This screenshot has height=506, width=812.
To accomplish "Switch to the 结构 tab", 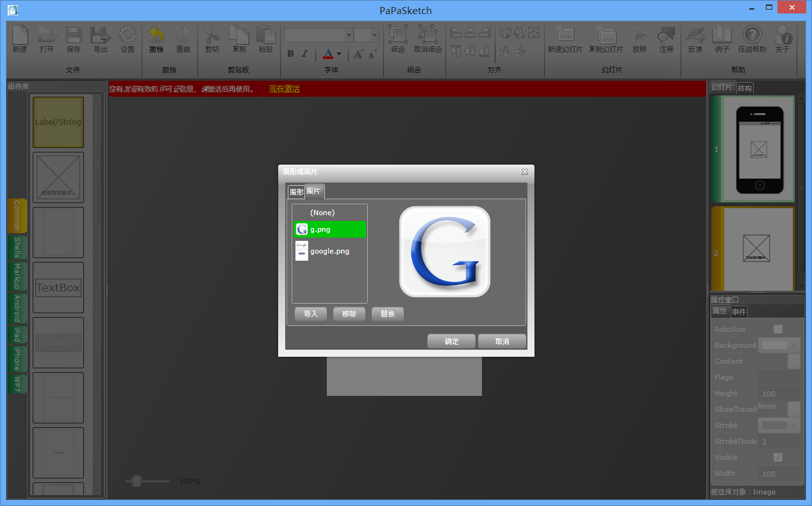I will 745,88.
